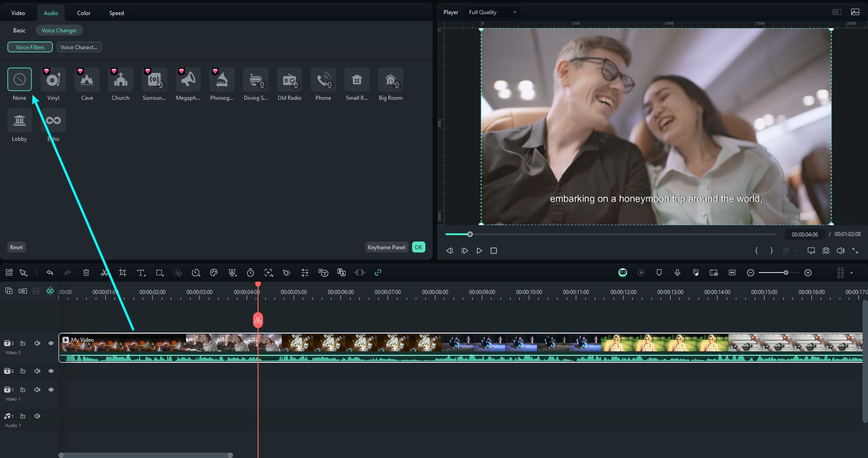Click the split scissors tool in toolbar
Screen dimensions: 868x458
point(104,273)
